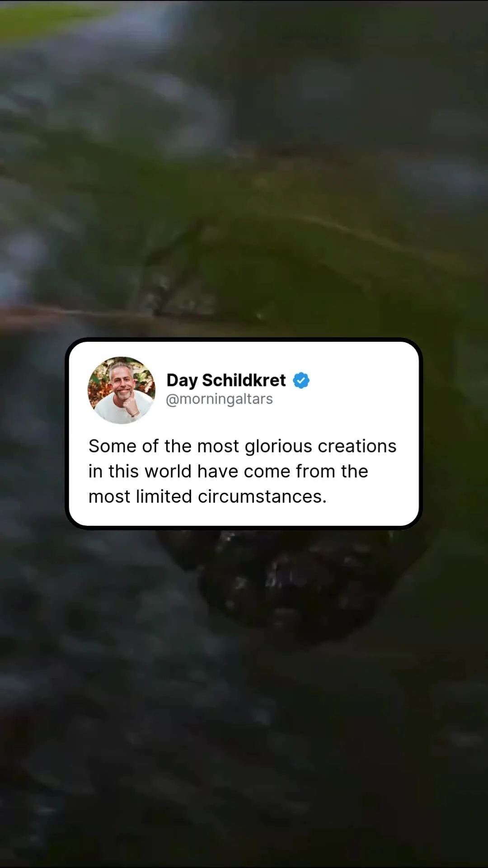
Task: Click the word "creations" in the quote
Action: tap(357, 446)
